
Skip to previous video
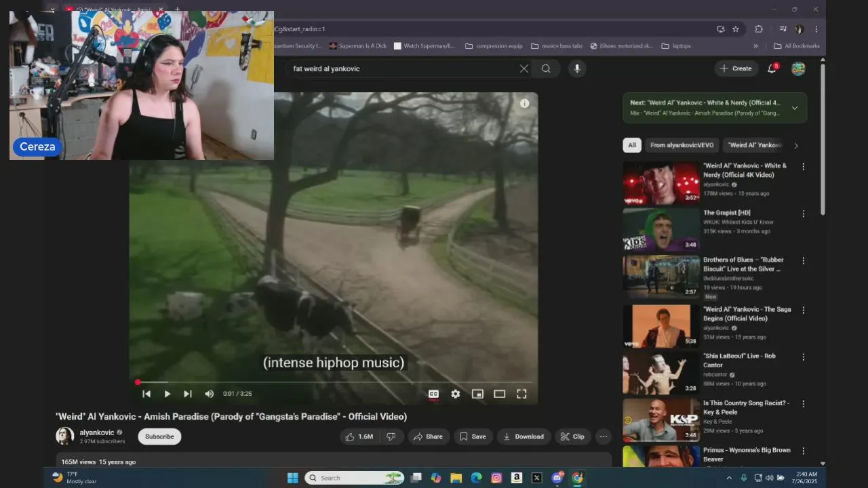point(146,394)
